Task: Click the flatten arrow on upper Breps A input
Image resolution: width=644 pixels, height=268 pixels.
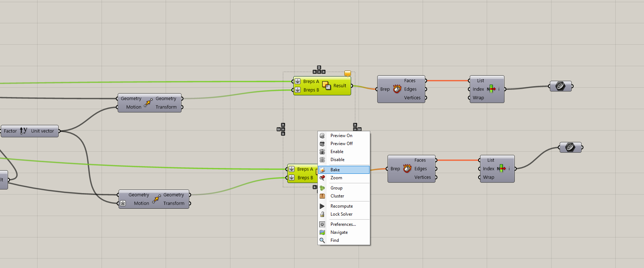Action: pos(297,81)
